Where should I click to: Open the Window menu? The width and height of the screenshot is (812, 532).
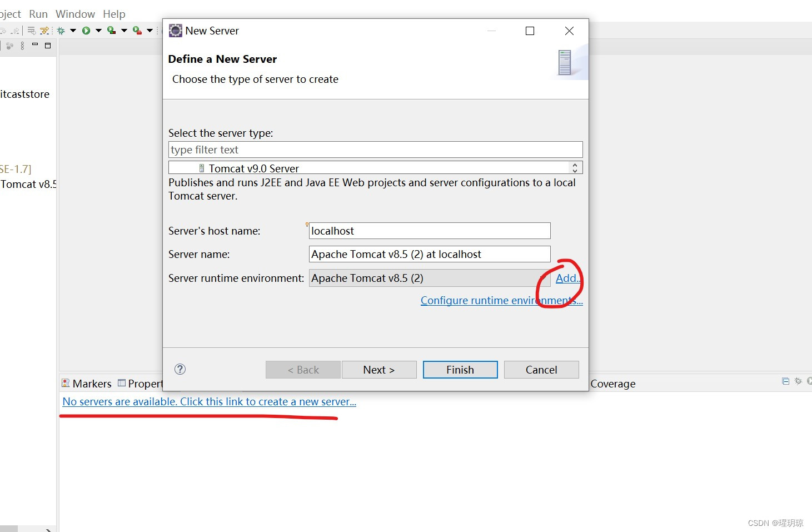coord(75,14)
